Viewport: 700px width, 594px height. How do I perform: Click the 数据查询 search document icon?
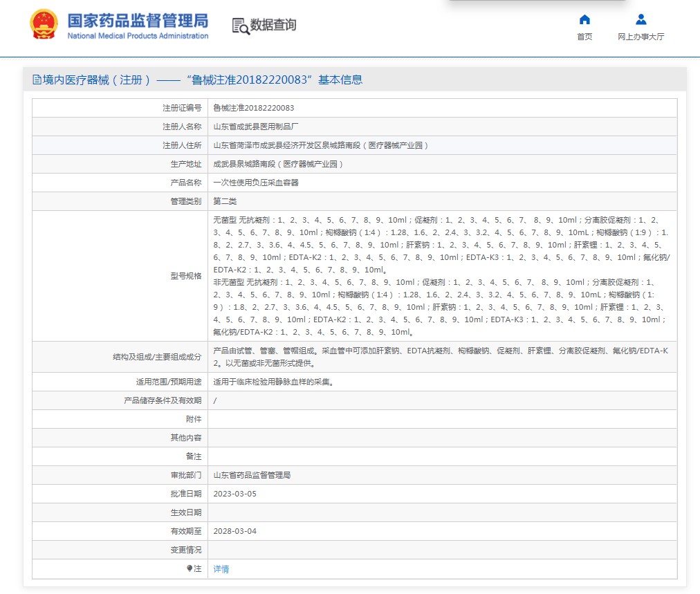pyautogui.click(x=240, y=26)
